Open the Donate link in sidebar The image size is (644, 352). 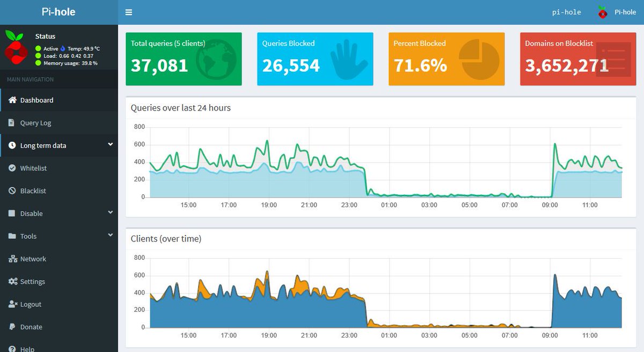pyautogui.click(x=59, y=327)
